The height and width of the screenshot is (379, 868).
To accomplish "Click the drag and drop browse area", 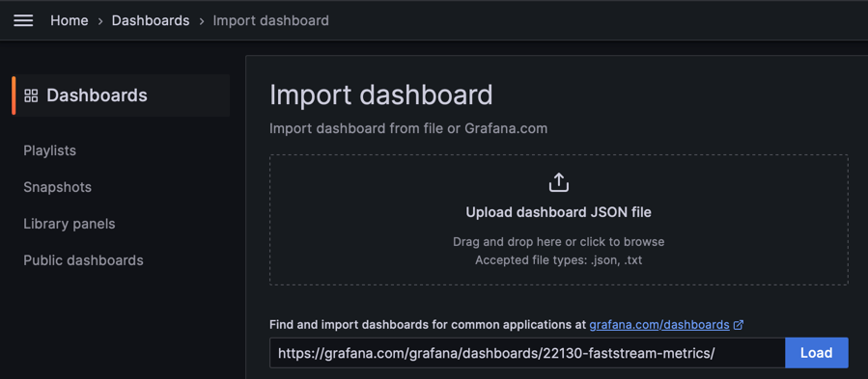I will pyautogui.click(x=559, y=220).
